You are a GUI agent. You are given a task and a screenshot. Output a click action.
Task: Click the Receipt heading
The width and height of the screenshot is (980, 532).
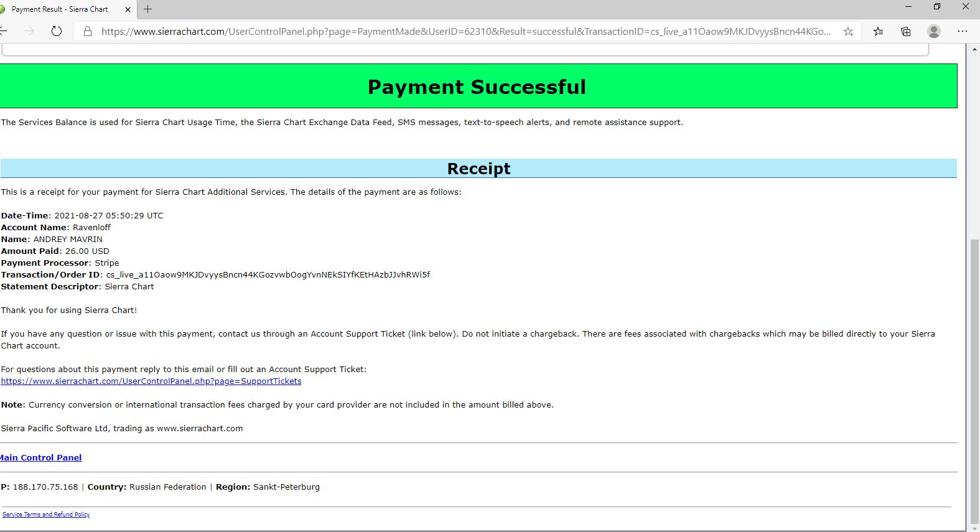pyautogui.click(x=478, y=169)
